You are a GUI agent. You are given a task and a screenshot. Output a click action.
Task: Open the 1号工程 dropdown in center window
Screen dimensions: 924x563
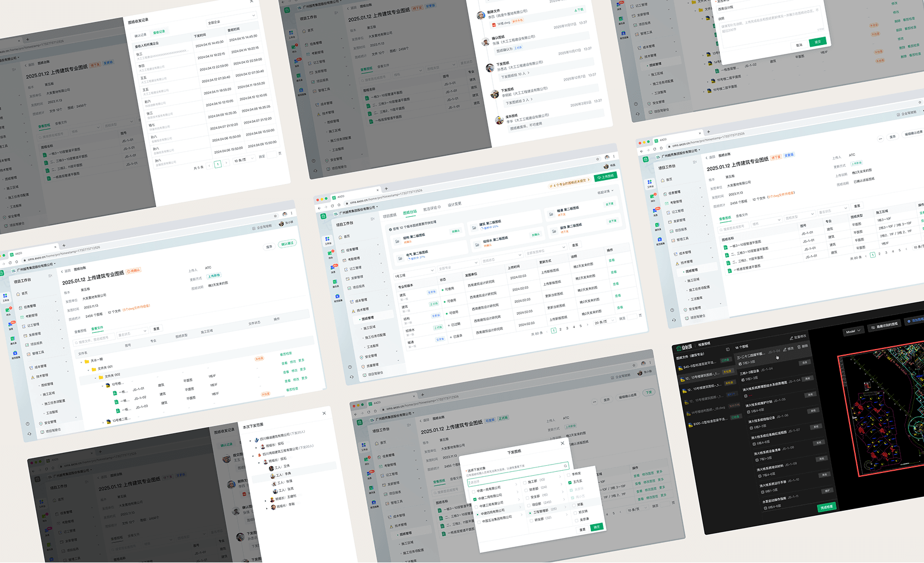[414, 273]
